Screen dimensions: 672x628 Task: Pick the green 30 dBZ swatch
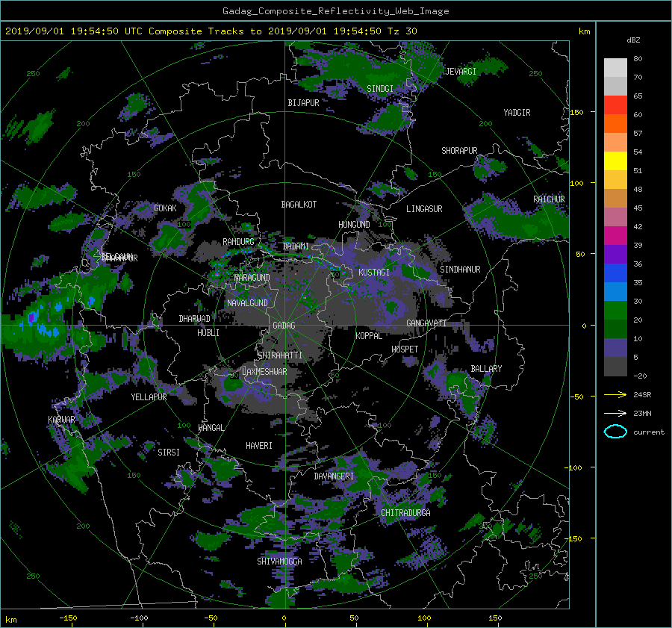[615, 311]
